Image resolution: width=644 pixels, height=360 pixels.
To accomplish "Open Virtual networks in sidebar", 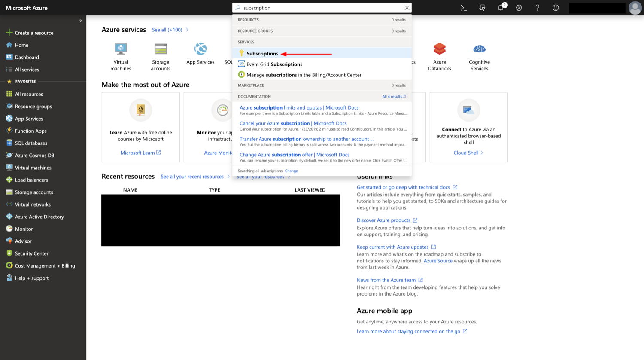I will 33,204.
